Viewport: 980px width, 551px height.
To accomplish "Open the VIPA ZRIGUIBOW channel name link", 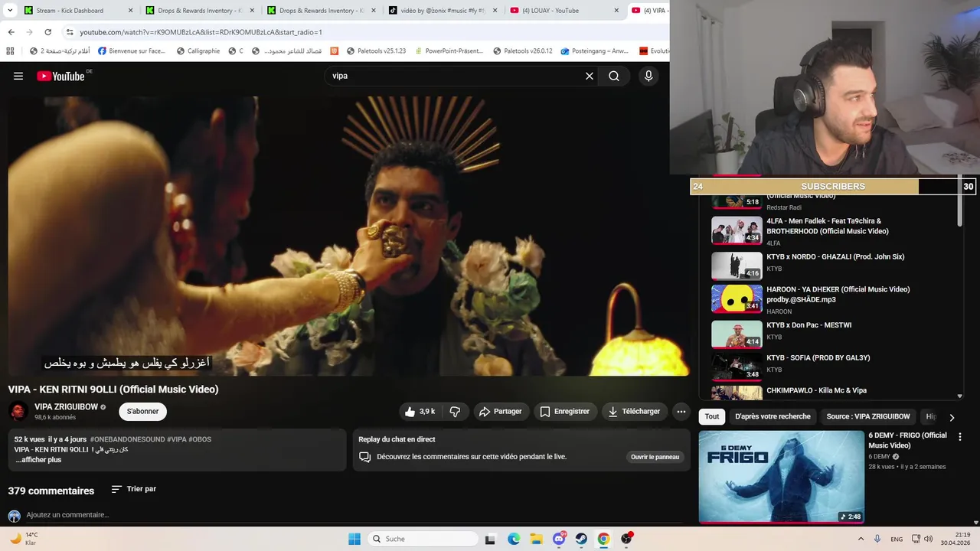I will [x=66, y=406].
